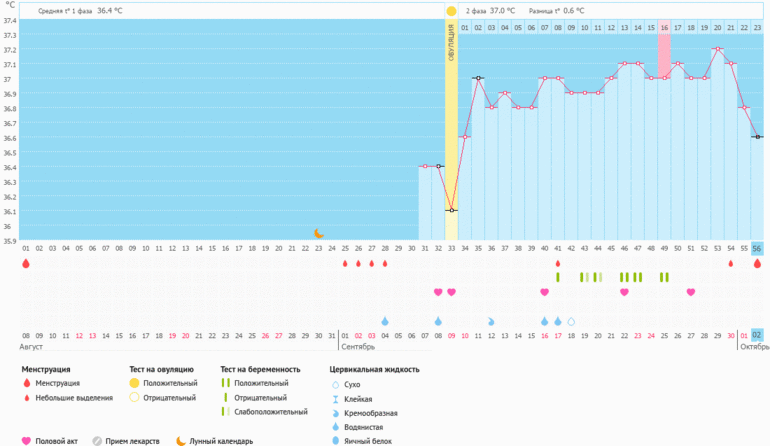Select the pink highlighted day 16 header

[664, 27]
